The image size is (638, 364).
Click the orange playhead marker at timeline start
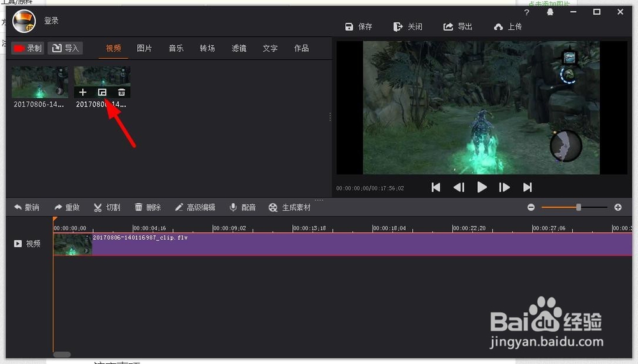(55, 219)
